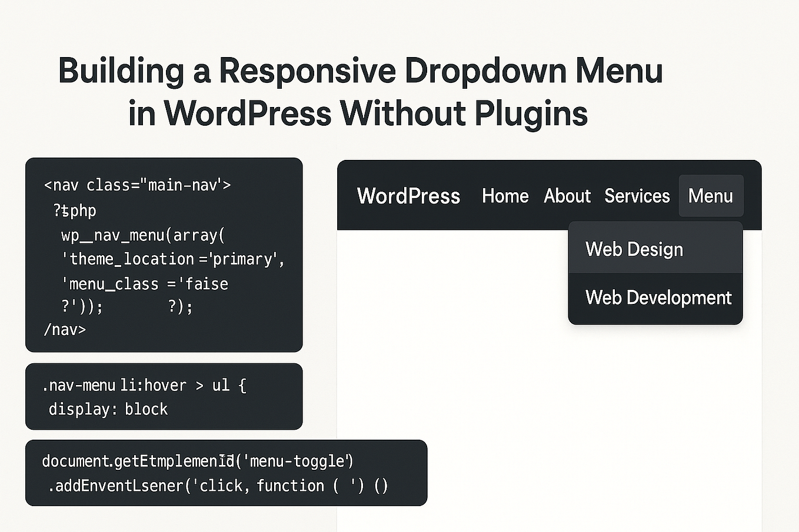Viewport: 799px width, 532px height.
Task: Click the dropdown panel below Menu
Action: point(655,273)
